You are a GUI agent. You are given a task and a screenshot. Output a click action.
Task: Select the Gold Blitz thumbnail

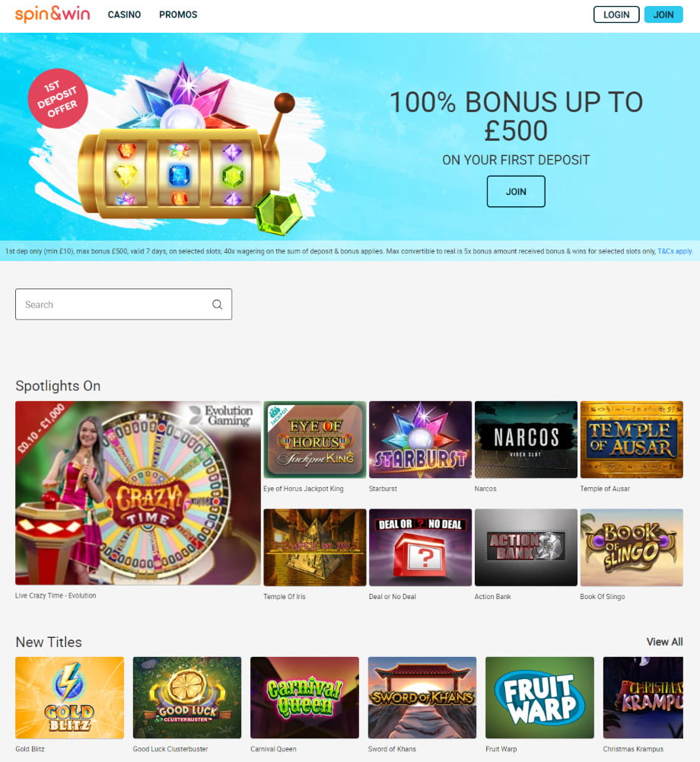(x=69, y=697)
